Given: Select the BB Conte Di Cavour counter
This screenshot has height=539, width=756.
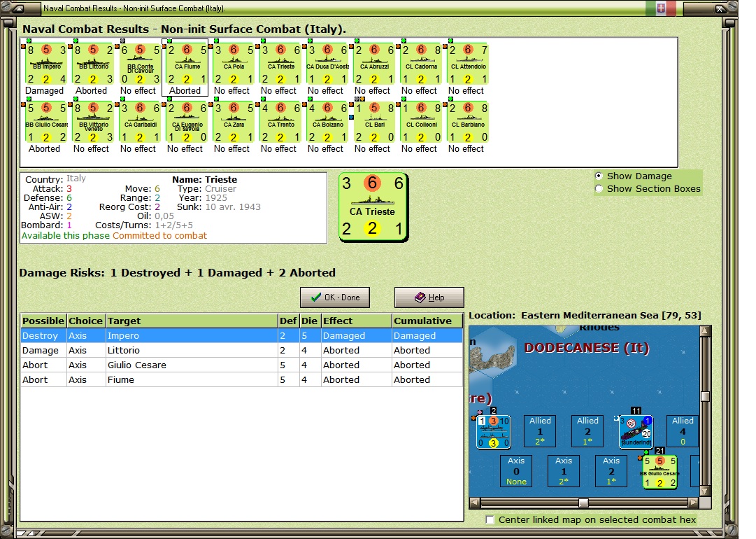Looking at the screenshot, I should pos(140,64).
